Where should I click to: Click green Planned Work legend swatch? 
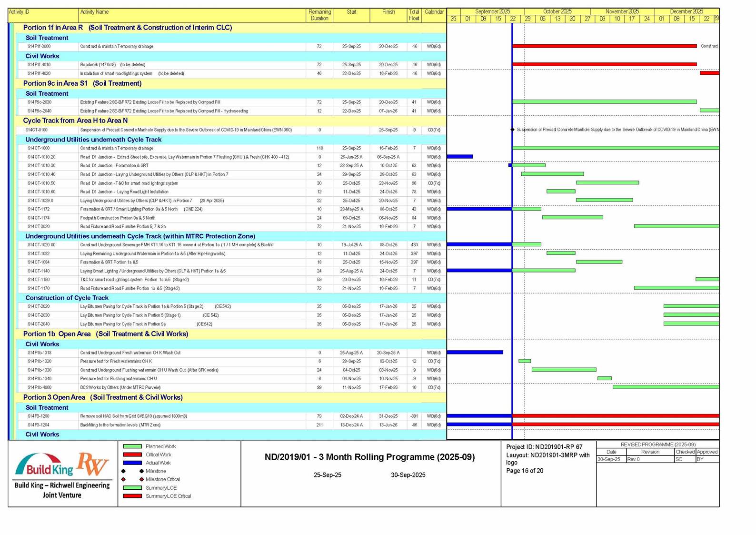click(132, 446)
